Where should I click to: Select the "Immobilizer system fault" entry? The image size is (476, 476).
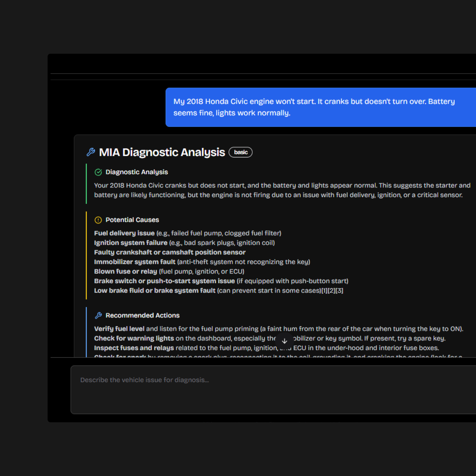tap(135, 262)
